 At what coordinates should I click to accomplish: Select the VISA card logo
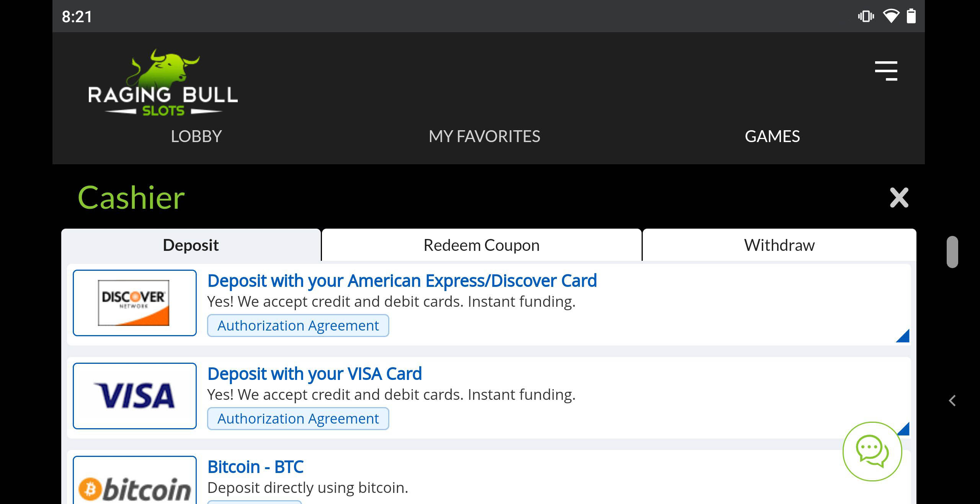pyautogui.click(x=134, y=396)
